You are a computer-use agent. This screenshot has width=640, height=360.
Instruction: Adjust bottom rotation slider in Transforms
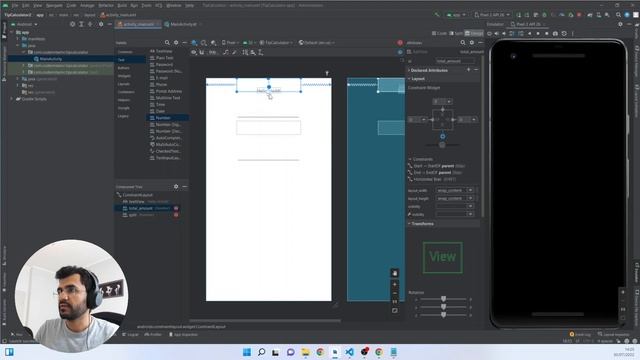(x=443, y=315)
